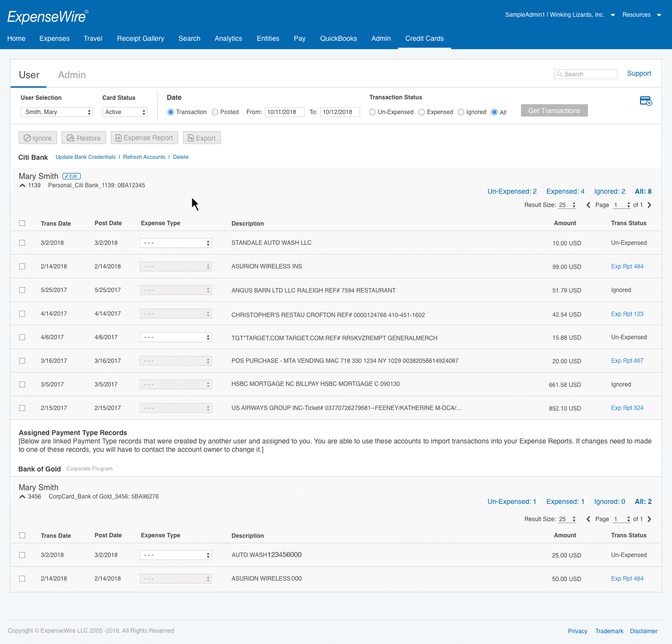The height and width of the screenshot is (644, 672).
Task: Open the User Selection dropdown
Action: 57,112
